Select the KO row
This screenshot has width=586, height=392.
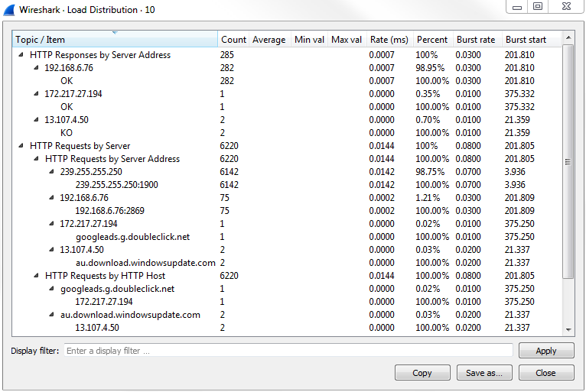tap(287, 132)
